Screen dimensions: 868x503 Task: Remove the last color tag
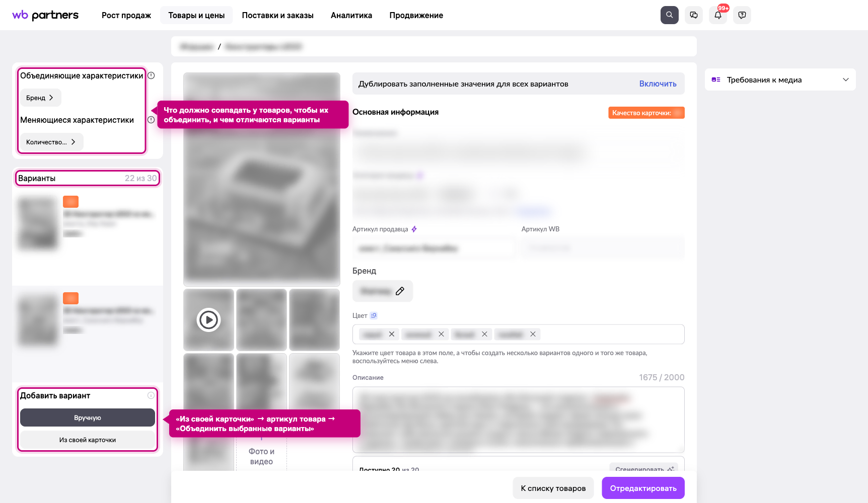coord(533,334)
